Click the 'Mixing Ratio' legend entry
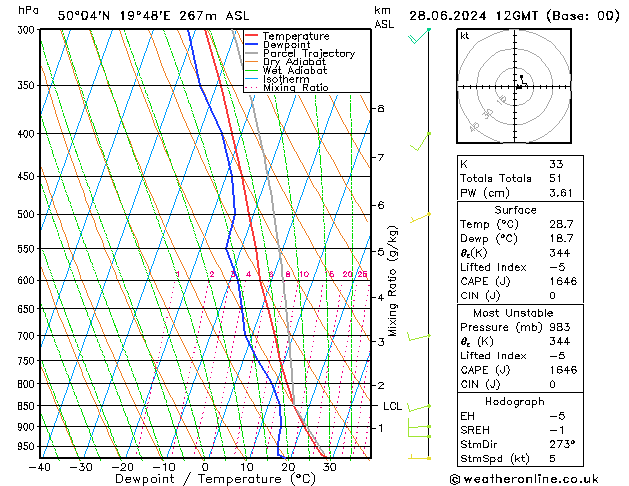This screenshot has width=629, height=486. 287,87
